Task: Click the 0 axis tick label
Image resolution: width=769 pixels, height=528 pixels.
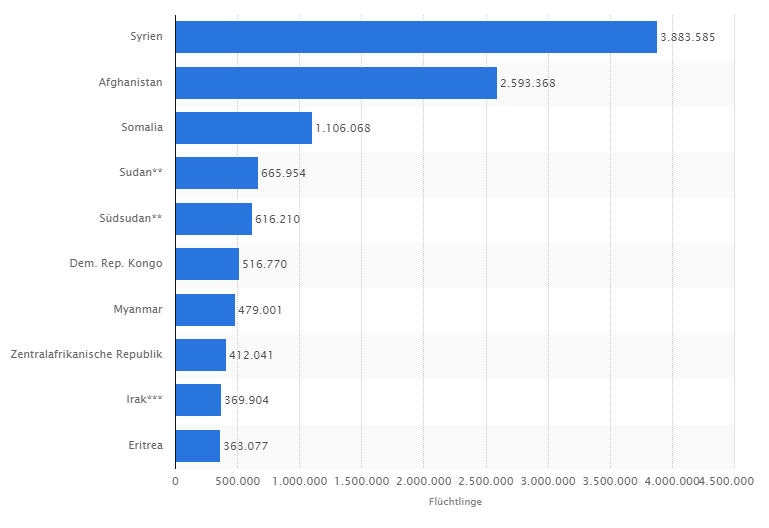Action: (176, 481)
